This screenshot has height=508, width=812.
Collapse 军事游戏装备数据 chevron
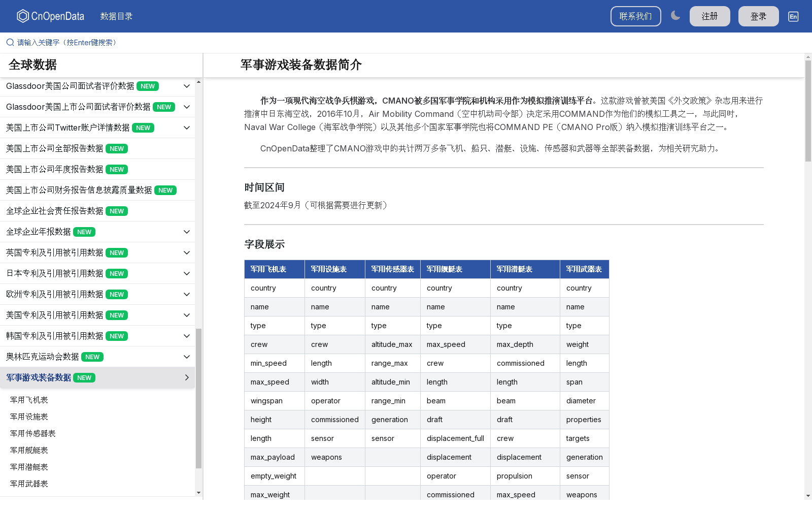(187, 378)
